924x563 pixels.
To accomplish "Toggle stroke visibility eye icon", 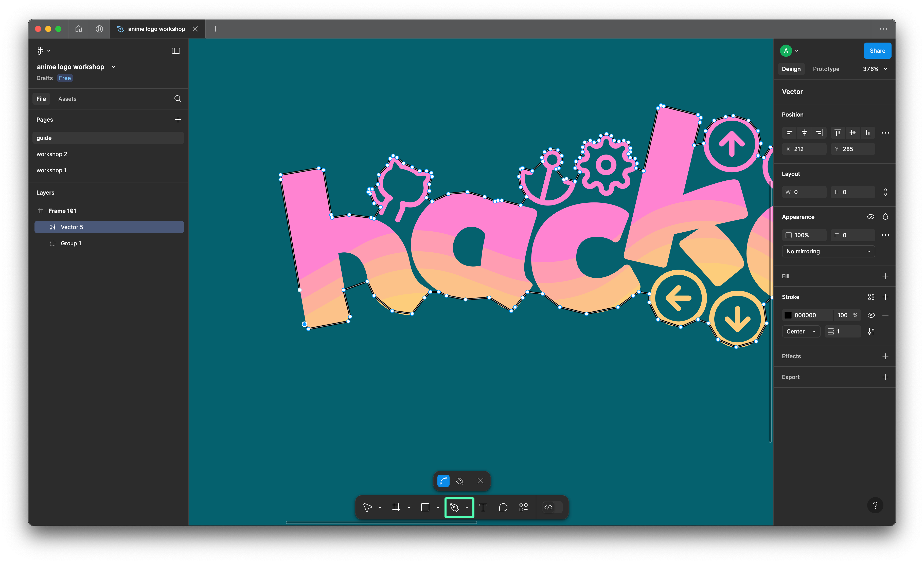I will (871, 315).
